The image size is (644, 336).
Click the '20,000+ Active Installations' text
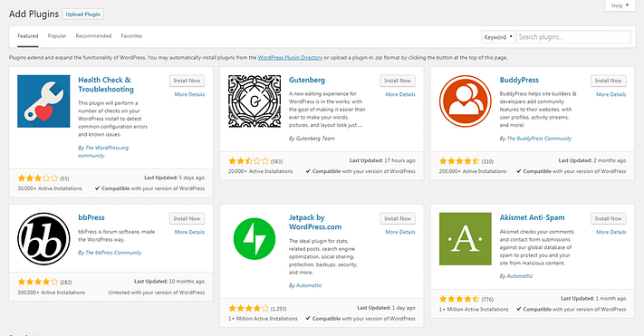[x=260, y=171]
